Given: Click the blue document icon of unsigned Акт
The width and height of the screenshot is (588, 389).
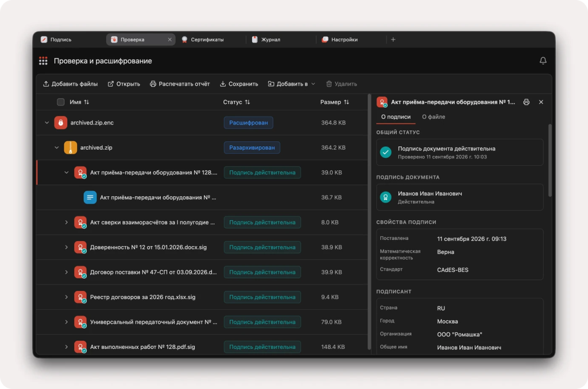Looking at the screenshot, I should pyautogui.click(x=90, y=197).
